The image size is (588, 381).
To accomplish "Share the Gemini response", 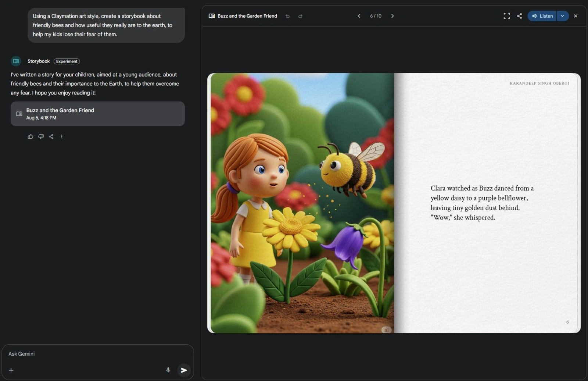I will click(51, 136).
